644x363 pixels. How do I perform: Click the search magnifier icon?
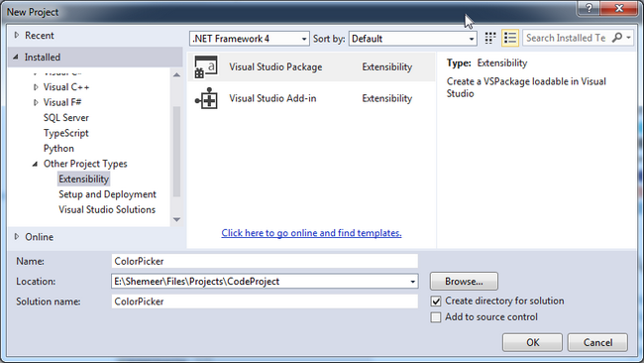(617, 38)
